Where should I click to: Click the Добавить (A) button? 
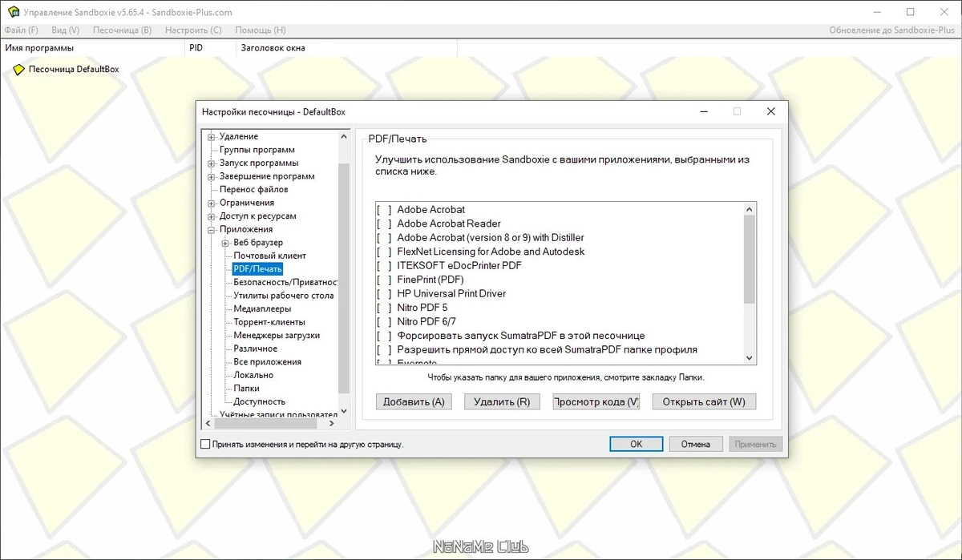pos(414,402)
